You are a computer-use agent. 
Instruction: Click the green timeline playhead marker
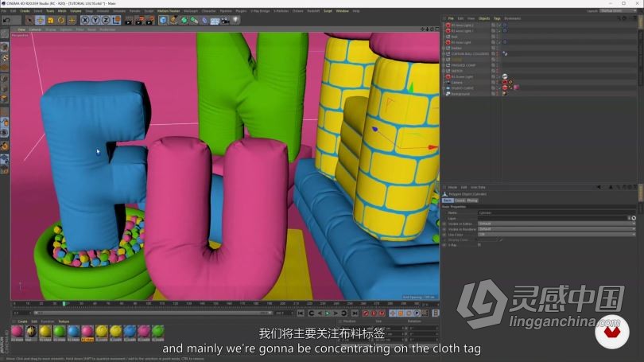(x=64, y=304)
